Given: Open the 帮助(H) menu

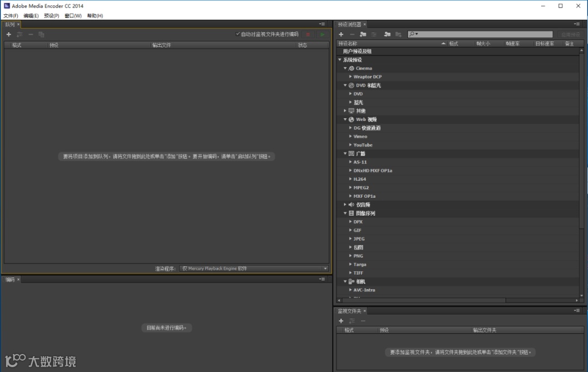Looking at the screenshot, I should tap(95, 16).
